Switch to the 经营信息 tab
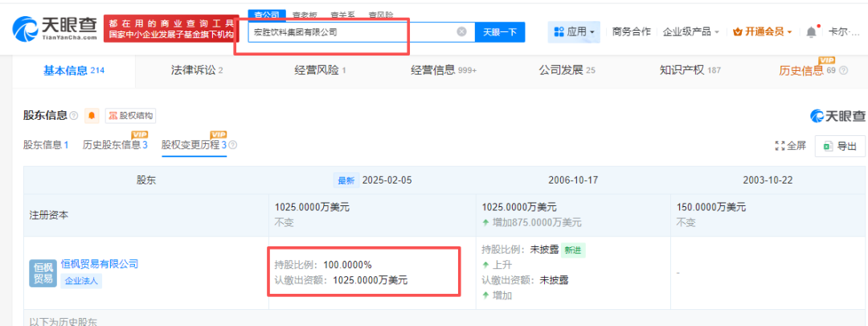The image size is (868, 326). 444,70
